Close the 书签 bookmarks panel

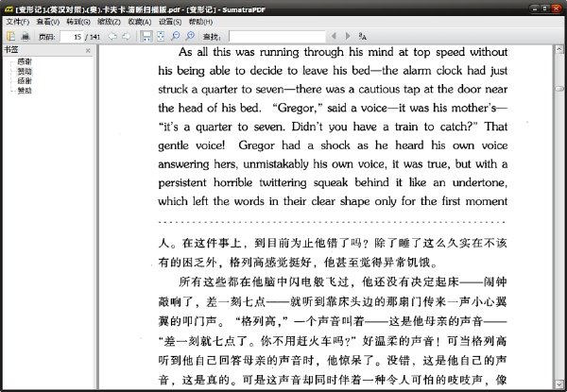tap(88, 51)
